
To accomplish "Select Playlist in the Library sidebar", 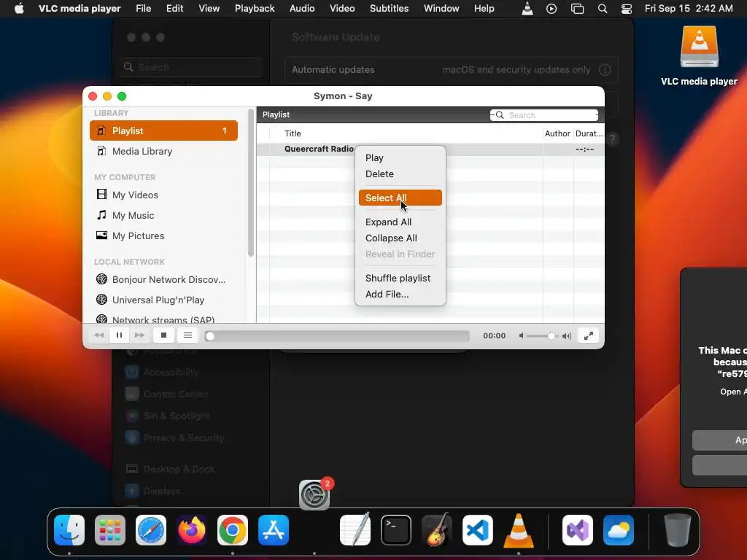I will click(163, 131).
